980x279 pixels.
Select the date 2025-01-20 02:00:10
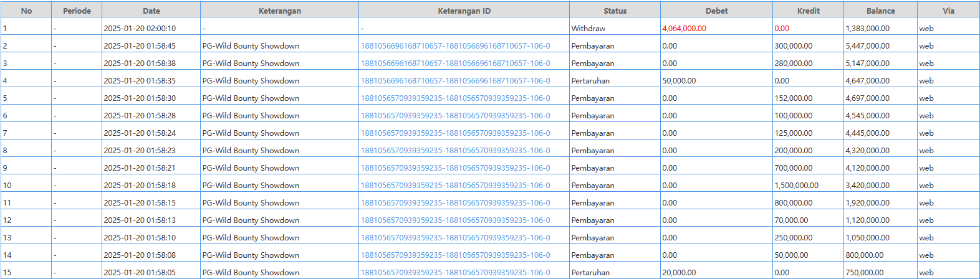pyautogui.click(x=140, y=29)
